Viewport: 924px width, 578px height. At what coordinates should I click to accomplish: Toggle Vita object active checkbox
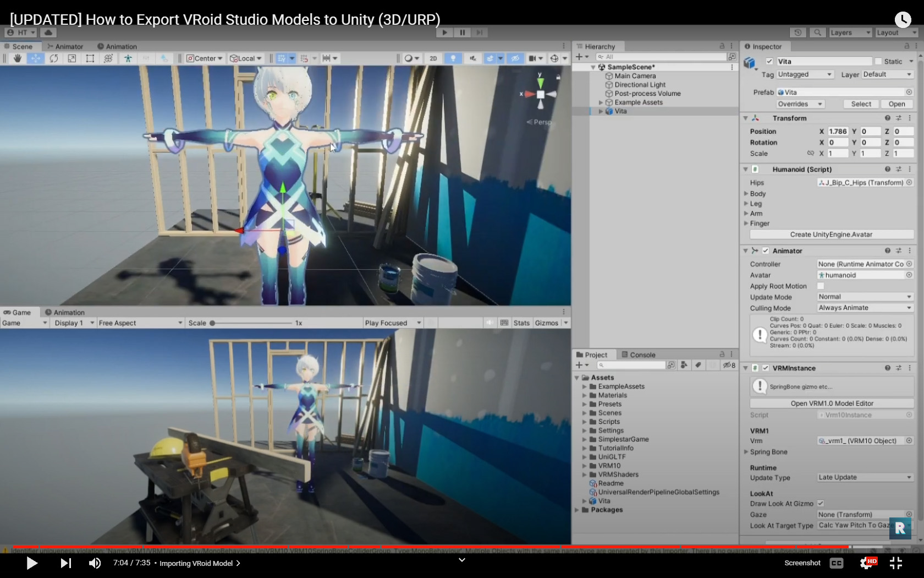(769, 62)
